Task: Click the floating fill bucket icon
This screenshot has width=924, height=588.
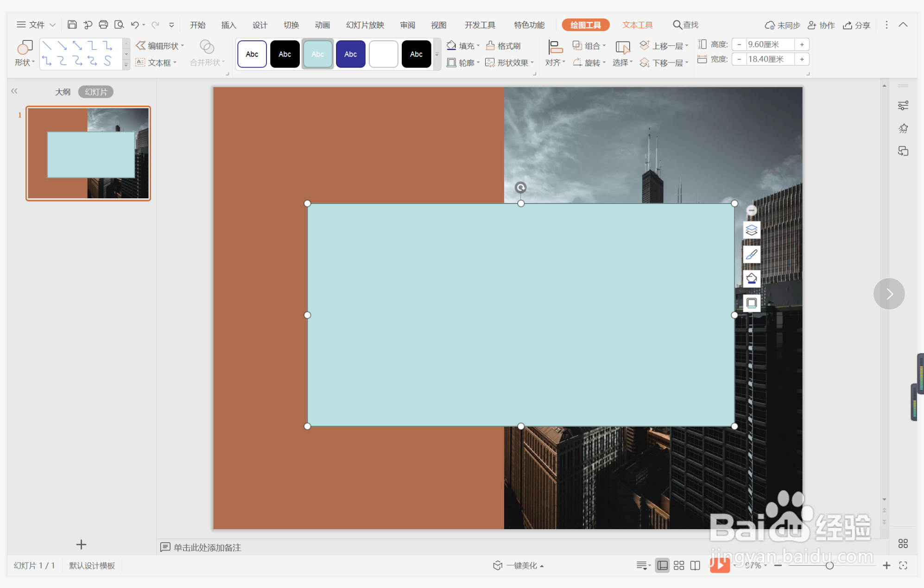Action: pyautogui.click(x=751, y=278)
